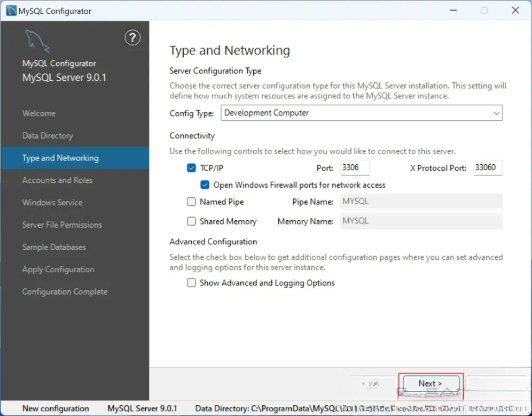
Task: Open the Config Type dropdown
Action: pyautogui.click(x=362, y=113)
